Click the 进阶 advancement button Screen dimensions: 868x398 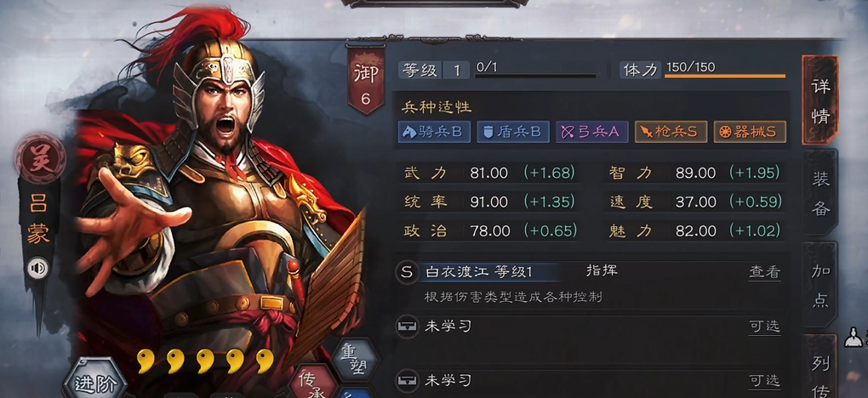pyautogui.click(x=95, y=380)
